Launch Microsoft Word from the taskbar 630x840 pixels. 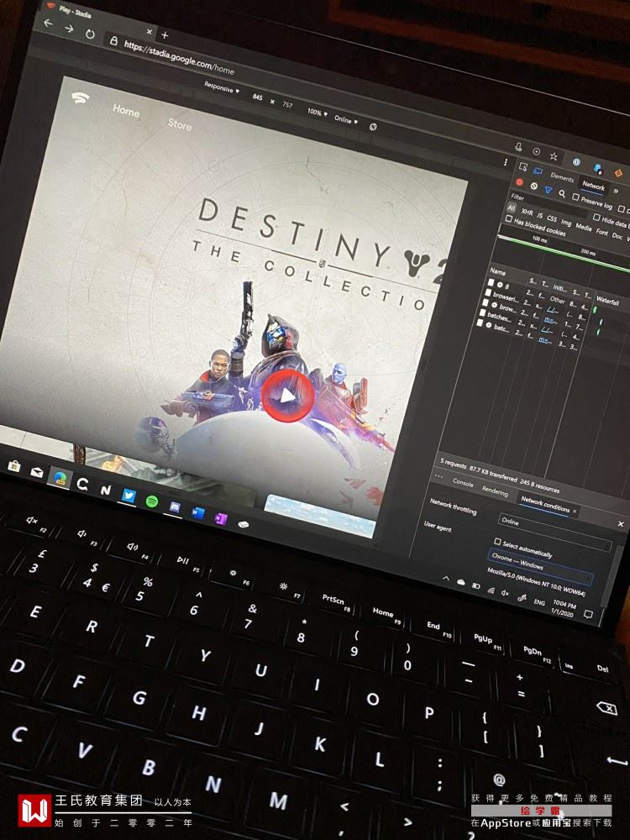coord(198,512)
